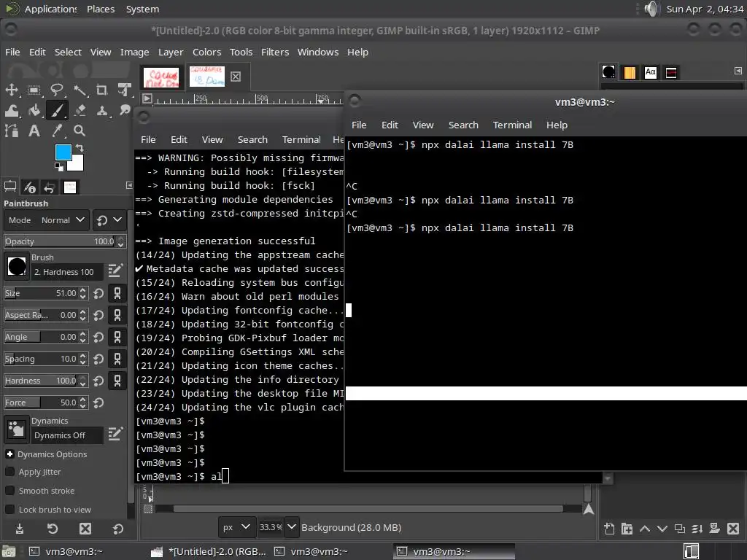747x560 pixels.
Task: Toggle link Aspect Ratio to brush native
Action: pyautogui.click(x=117, y=315)
